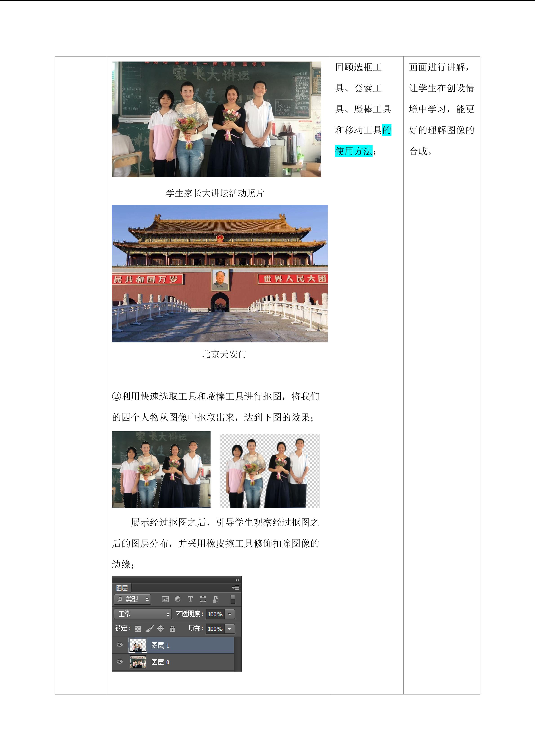Lock transparent pixels in Layers panel
Image resolution: width=535 pixels, height=756 pixels.
click(x=138, y=628)
